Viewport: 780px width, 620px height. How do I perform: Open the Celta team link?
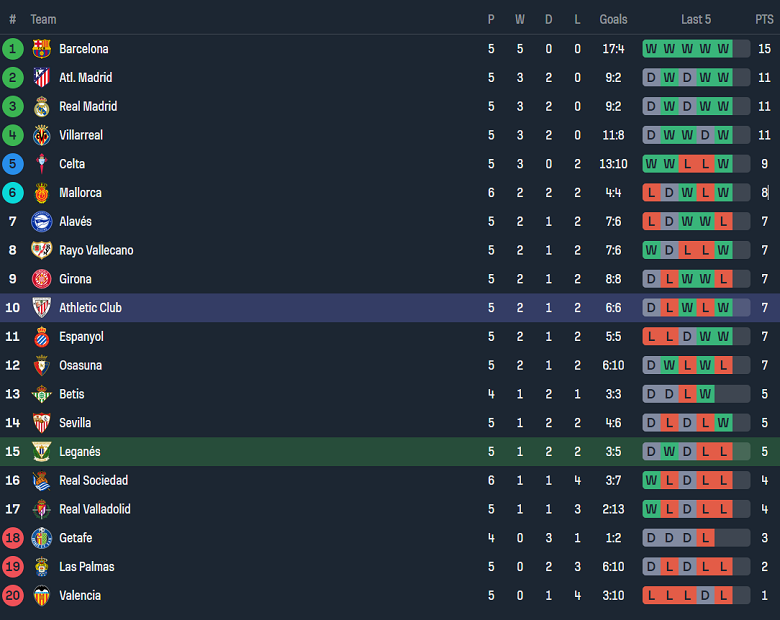(x=72, y=164)
